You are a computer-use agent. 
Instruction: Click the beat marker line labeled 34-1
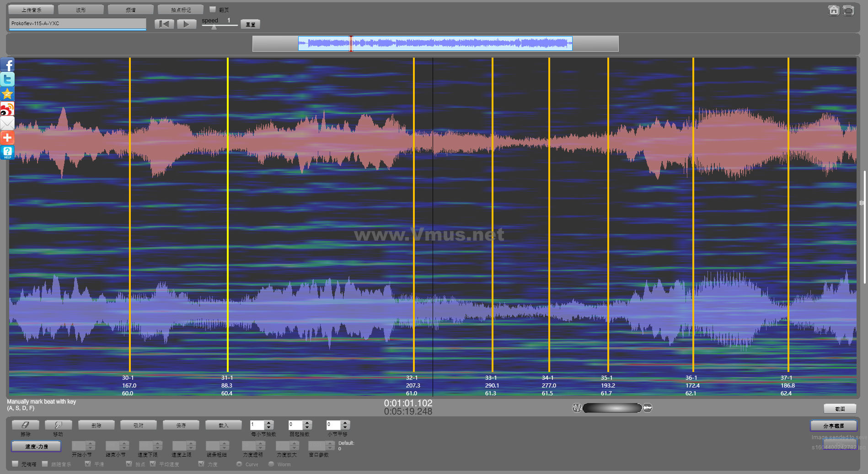pyautogui.click(x=549, y=215)
